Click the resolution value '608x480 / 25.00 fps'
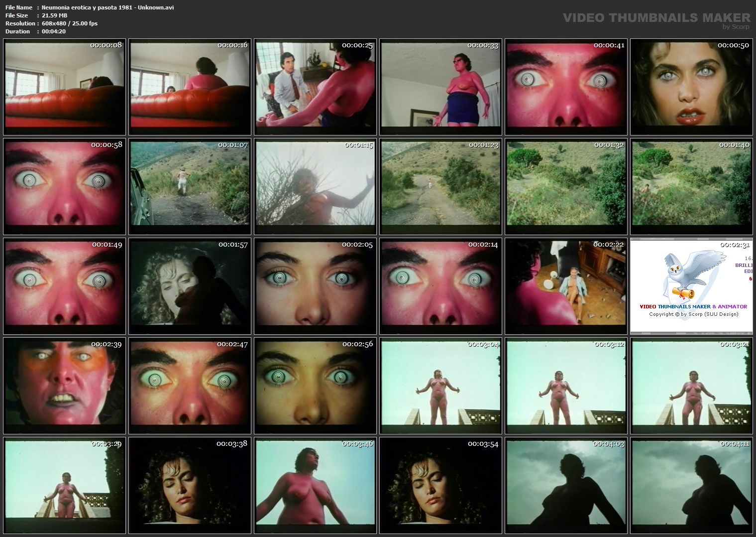The height and width of the screenshot is (537, 756). pyautogui.click(x=70, y=23)
